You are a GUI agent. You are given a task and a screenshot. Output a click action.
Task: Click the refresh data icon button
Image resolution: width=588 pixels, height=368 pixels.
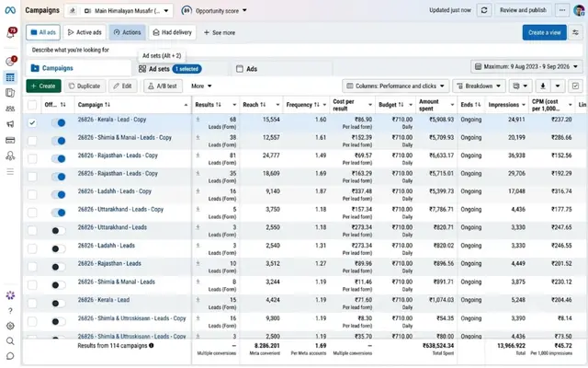[x=484, y=10]
